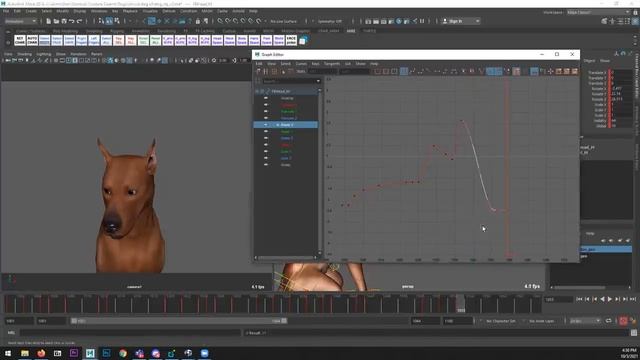Image resolution: width=640 pixels, height=360 pixels.
Task: Select the Rotate X curve in Graph Editor outliner
Action: coord(286,125)
